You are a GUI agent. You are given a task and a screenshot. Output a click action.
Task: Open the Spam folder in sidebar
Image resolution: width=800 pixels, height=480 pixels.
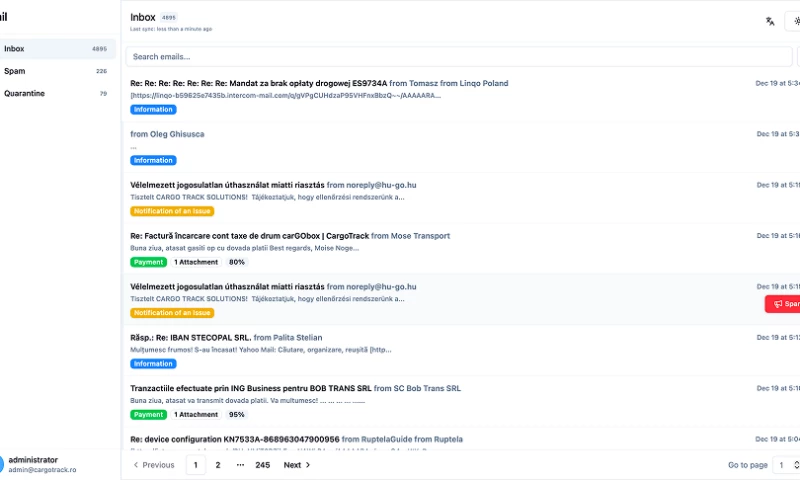tap(56, 71)
